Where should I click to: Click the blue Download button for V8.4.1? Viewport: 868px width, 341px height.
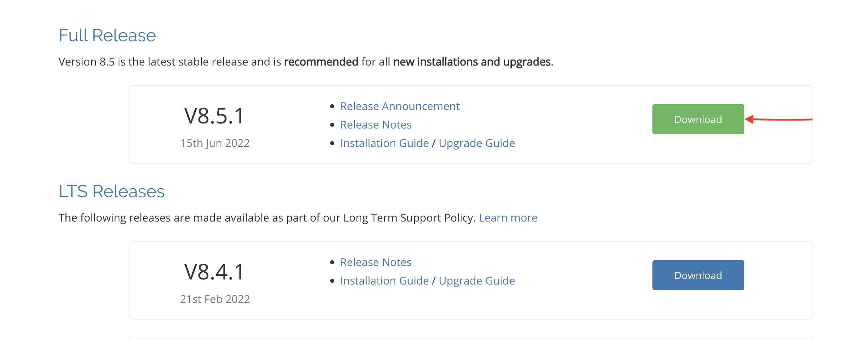coord(698,275)
